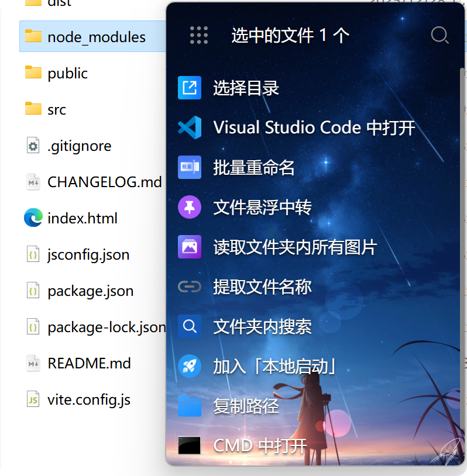467x476 pixels.
Task: Select the index.html file name
Action: pyautogui.click(x=83, y=218)
